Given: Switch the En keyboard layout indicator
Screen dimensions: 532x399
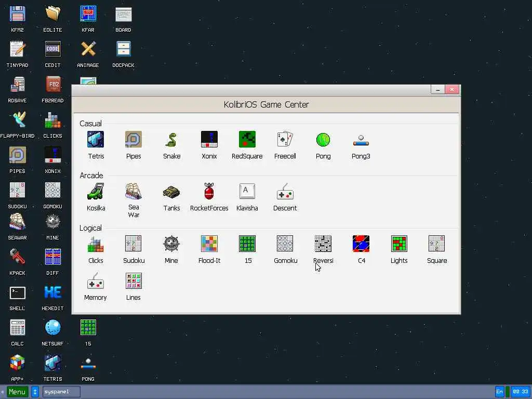Looking at the screenshot, I should (x=499, y=392).
